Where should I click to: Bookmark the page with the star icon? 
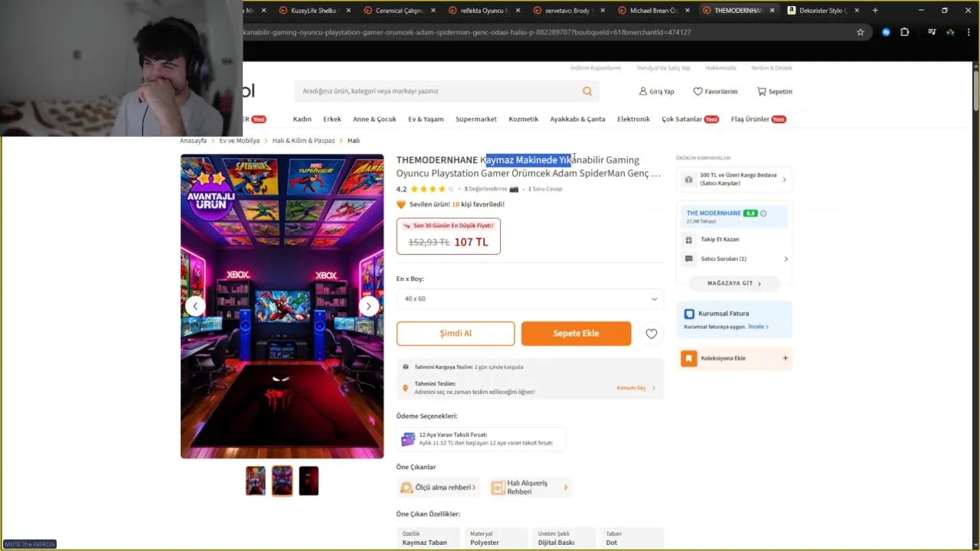tap(860, 32)
